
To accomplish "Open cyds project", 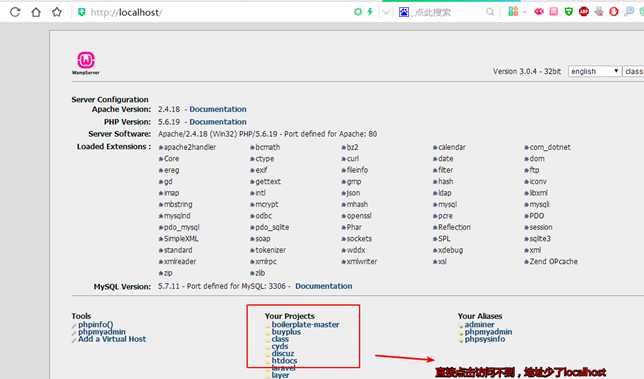I will click(x=280, y=347).
